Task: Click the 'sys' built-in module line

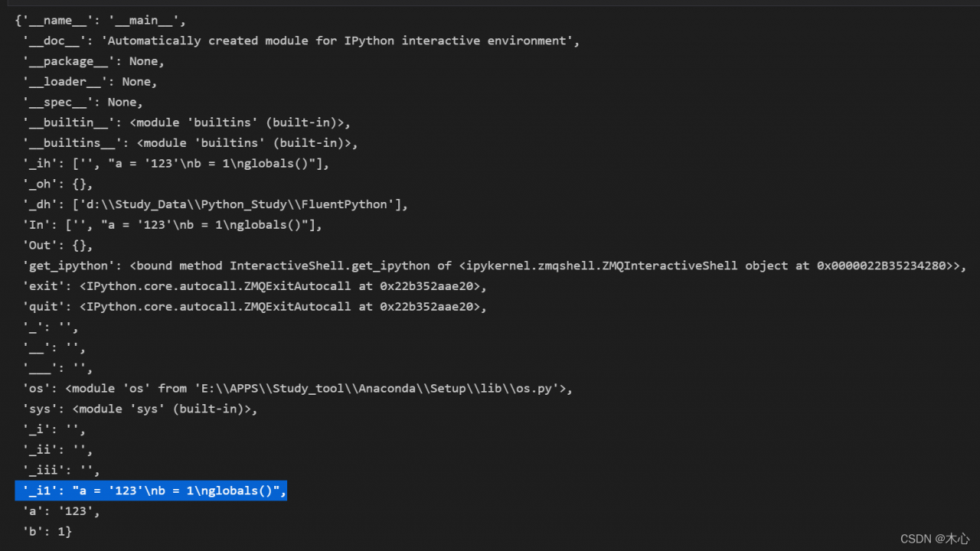Action: (140, 409)
